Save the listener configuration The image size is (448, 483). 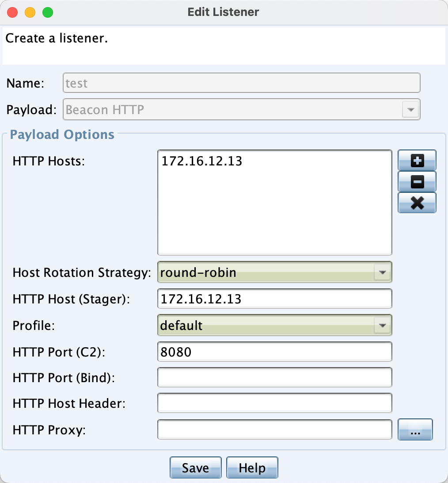tap(195, 467)
